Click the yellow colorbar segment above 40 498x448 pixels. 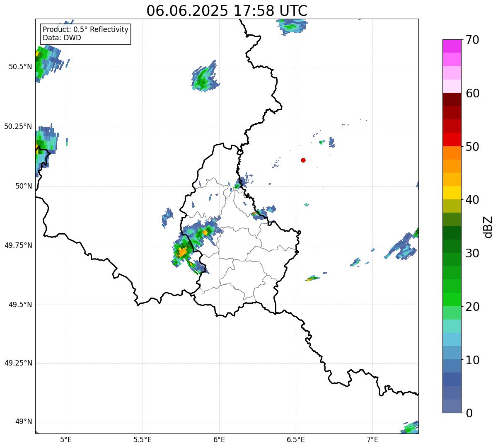click(452, 193)
